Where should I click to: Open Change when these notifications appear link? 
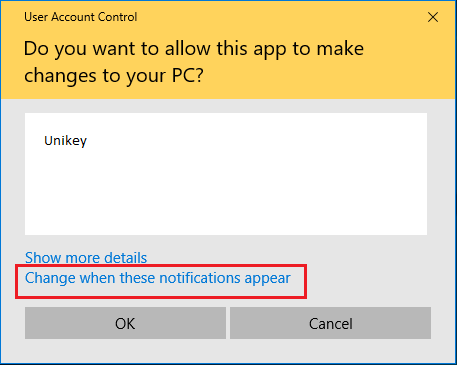click(158, 278)
